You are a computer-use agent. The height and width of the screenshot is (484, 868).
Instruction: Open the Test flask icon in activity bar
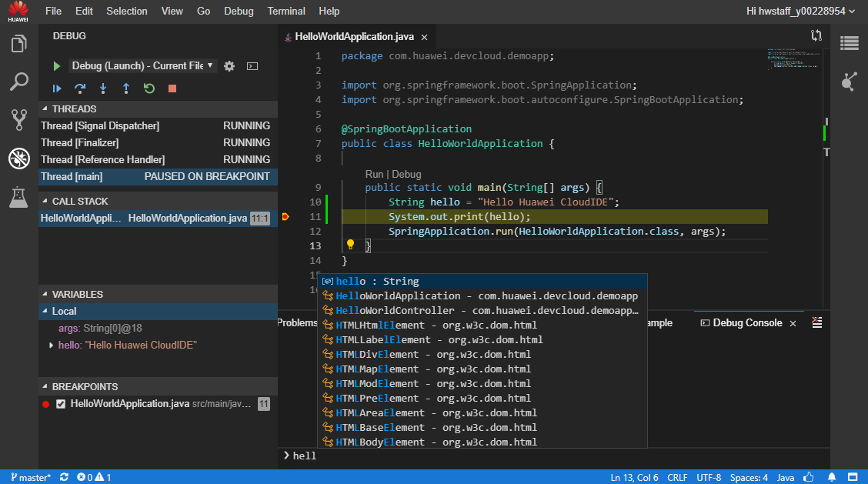(18, 197)
